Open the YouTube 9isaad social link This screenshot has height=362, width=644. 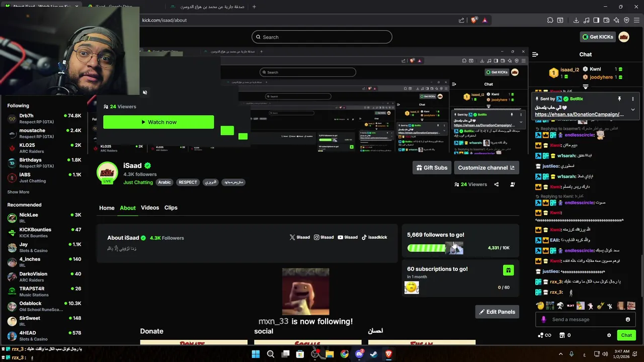[x=348, y=237]
